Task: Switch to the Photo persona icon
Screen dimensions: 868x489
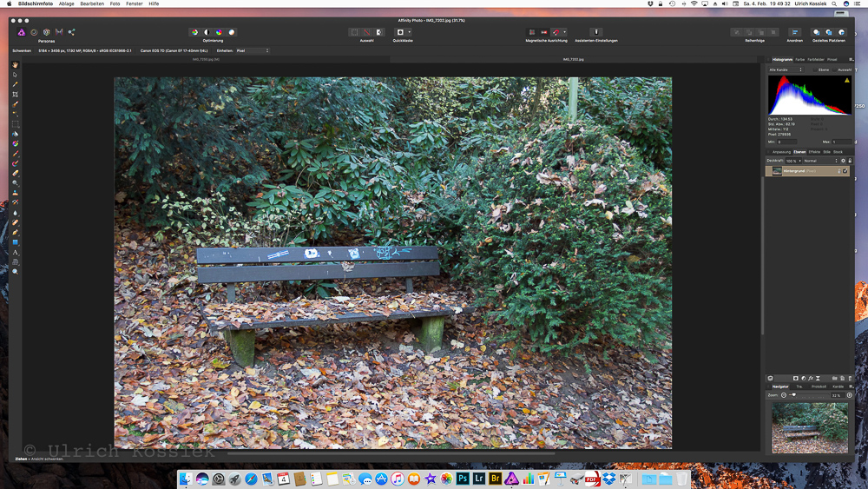Action: point(22,32)
